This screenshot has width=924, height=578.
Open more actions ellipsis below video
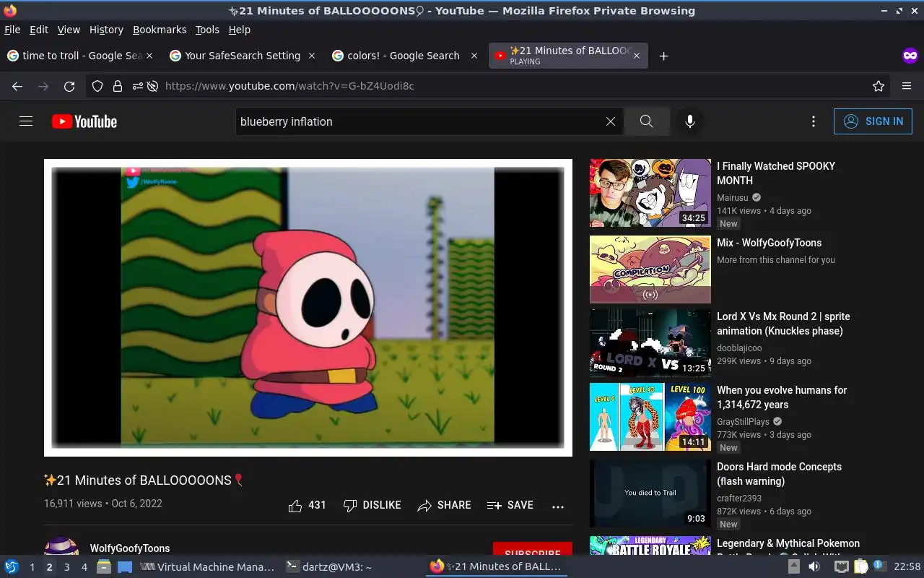click(558, 506)
